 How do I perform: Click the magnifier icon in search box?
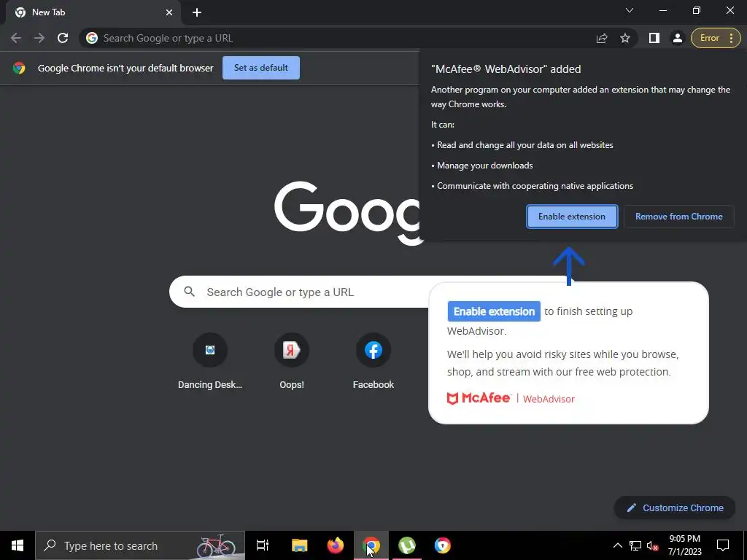coord(189,292)
